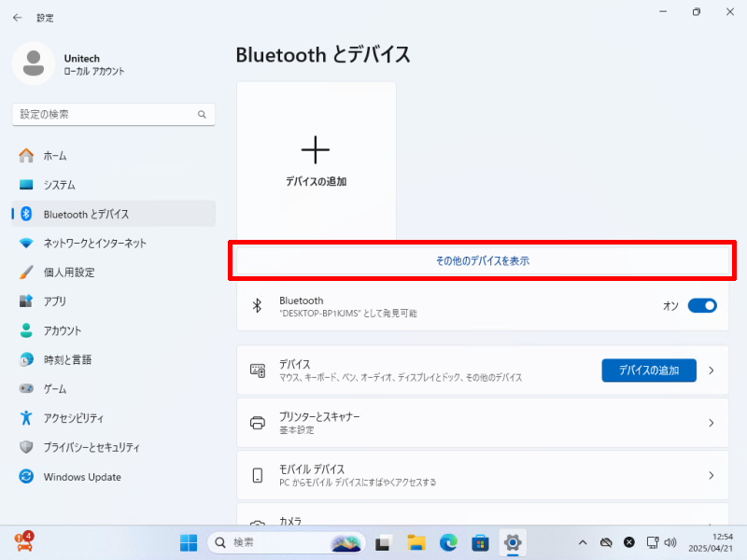Screen dimensions: 747x560
Task: Click the システム monitor icon
Action: pyautogui.click(x=26, y=184)
